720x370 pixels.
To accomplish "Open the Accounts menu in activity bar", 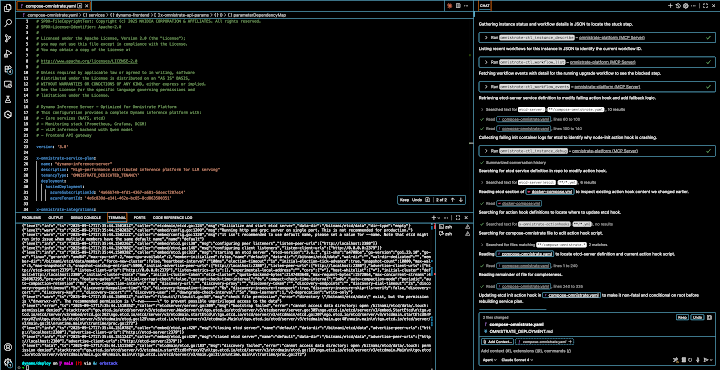I will pos(7,347).
